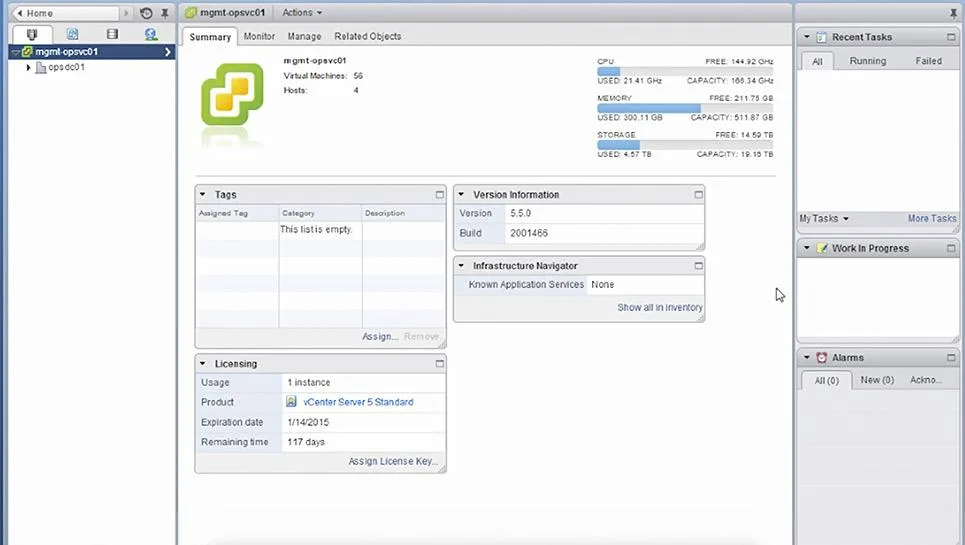Click the Assign... tag link
The image size is (965, 545).
tap(380, 336)
